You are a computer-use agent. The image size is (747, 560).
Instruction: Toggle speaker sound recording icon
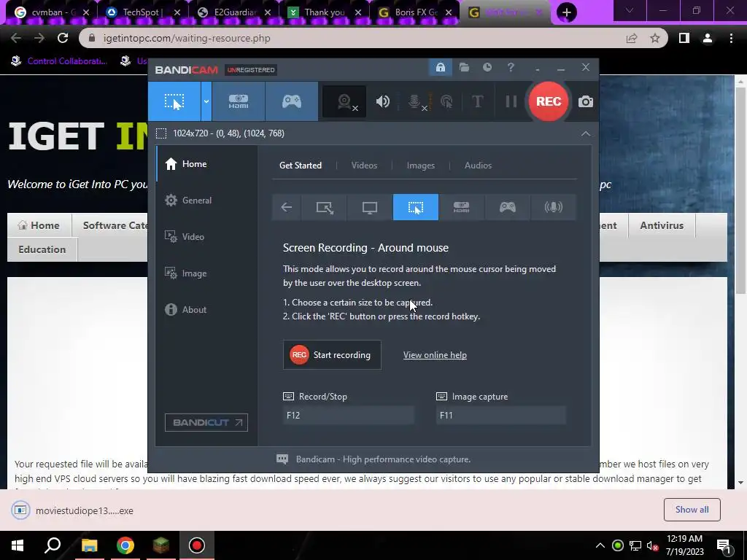coord(382,101)
